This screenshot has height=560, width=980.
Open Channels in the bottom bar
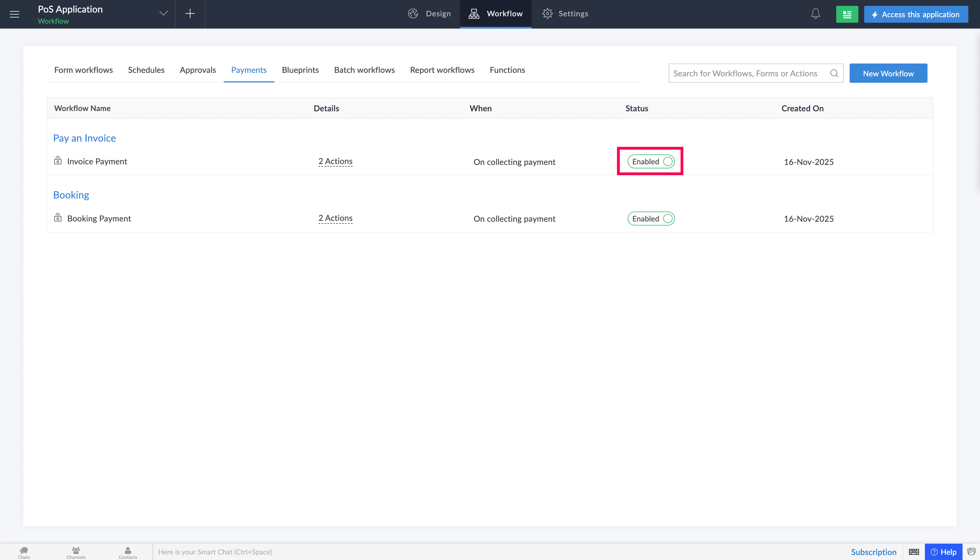point(76,552)
